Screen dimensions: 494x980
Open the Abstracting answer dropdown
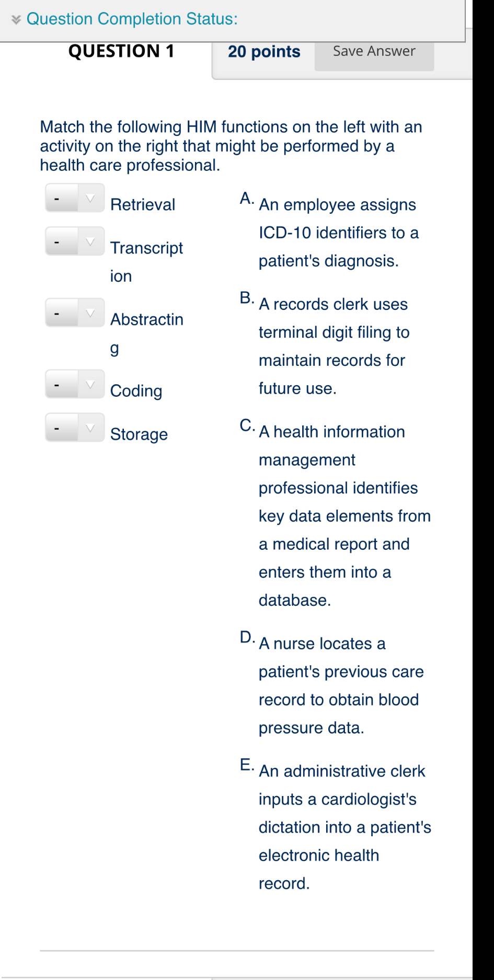coord(75,313)
